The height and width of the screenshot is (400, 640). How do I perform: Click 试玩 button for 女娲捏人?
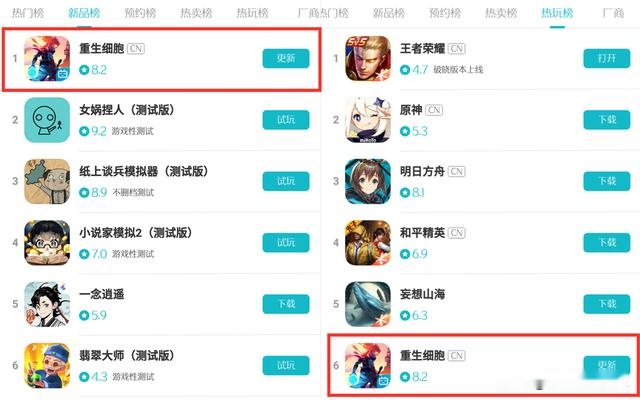click(x=286, y=120)
